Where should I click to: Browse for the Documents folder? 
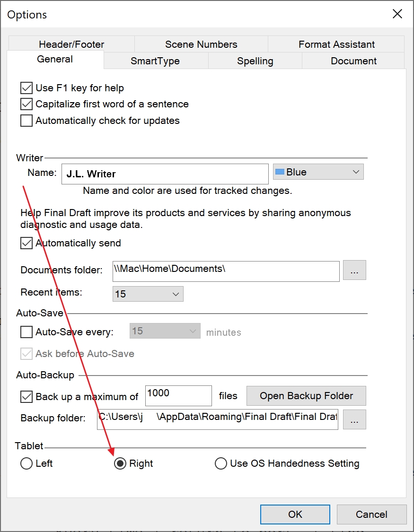pyautogui.click(x=354, y=270)
